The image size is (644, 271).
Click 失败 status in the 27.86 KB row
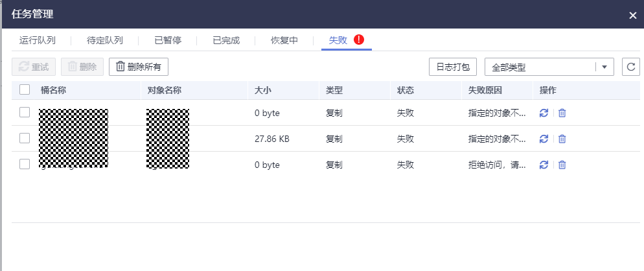point(406,139)
